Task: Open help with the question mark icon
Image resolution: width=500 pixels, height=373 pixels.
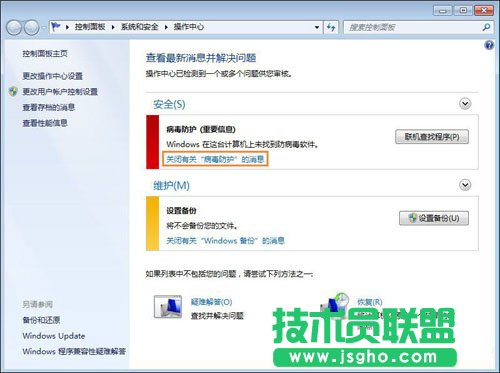Action: pos(489,45)
